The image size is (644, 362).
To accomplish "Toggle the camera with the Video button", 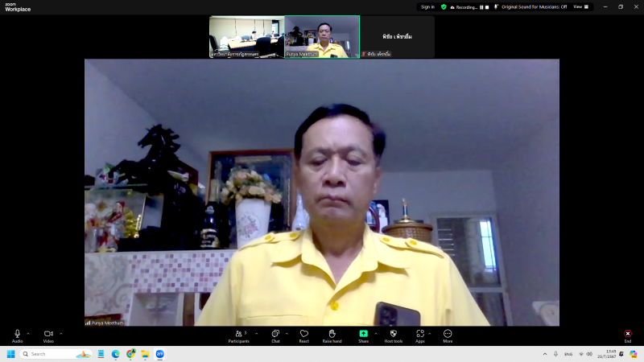I will pos(48,334).
